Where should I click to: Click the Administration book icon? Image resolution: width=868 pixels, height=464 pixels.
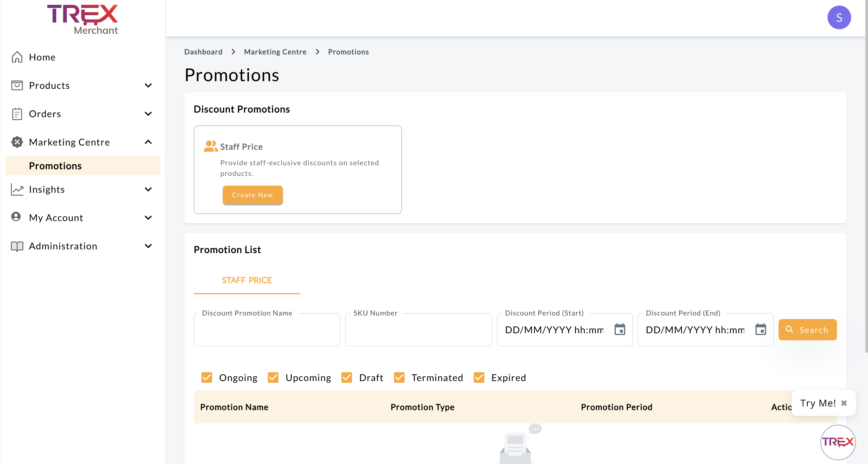click(17, 246)
